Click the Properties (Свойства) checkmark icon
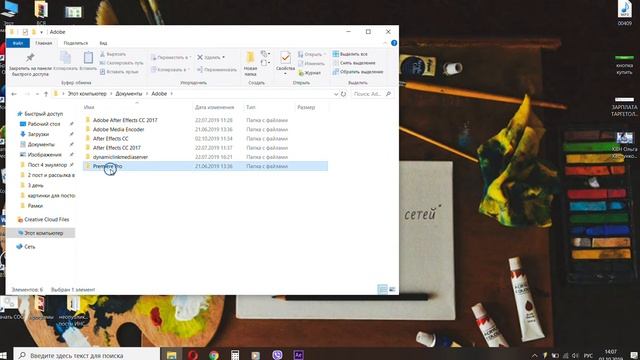Image resolution: width=640 pixels, height=360 pixels. pos(285,58)
